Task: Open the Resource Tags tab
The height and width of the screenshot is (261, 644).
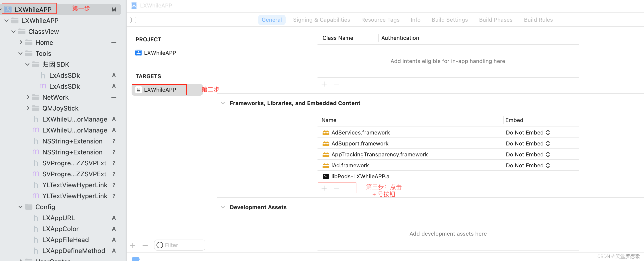Action: (x=380, y=20)
